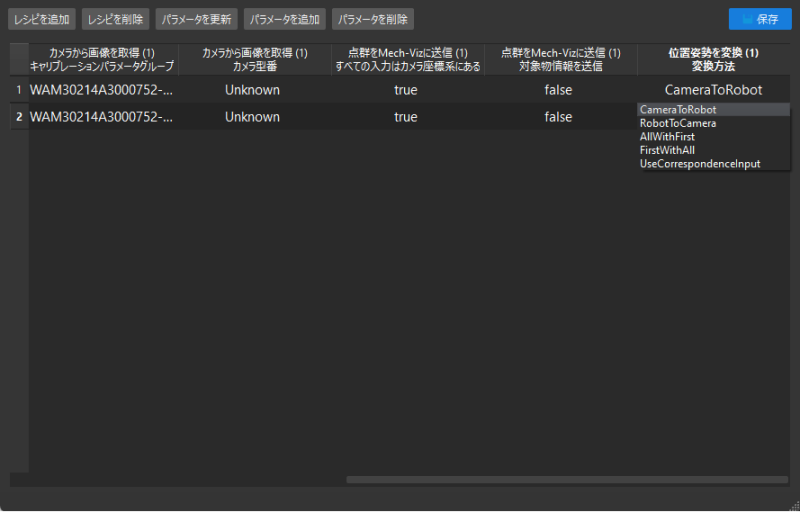Viewport: 800px width, 512px height.
Task: Choose FirstWithAll in the dropdown list
Action: tap(713, 150)
